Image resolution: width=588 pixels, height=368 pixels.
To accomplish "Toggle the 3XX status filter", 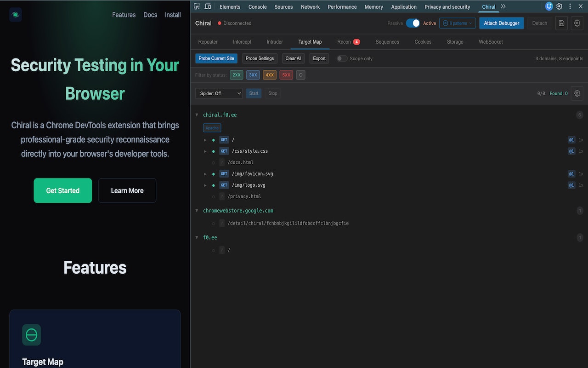I will point(253,75).
